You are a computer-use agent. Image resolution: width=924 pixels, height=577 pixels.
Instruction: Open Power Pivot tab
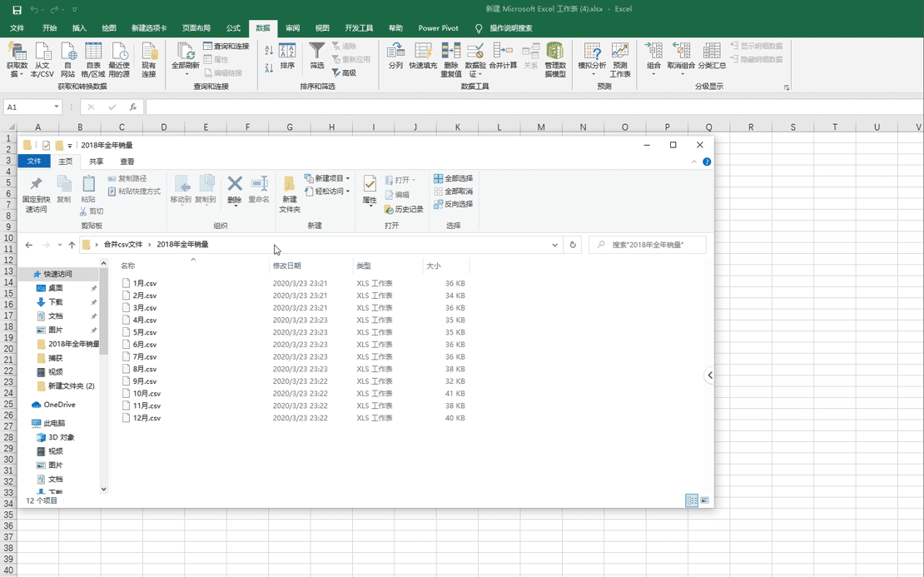[438, 27]
